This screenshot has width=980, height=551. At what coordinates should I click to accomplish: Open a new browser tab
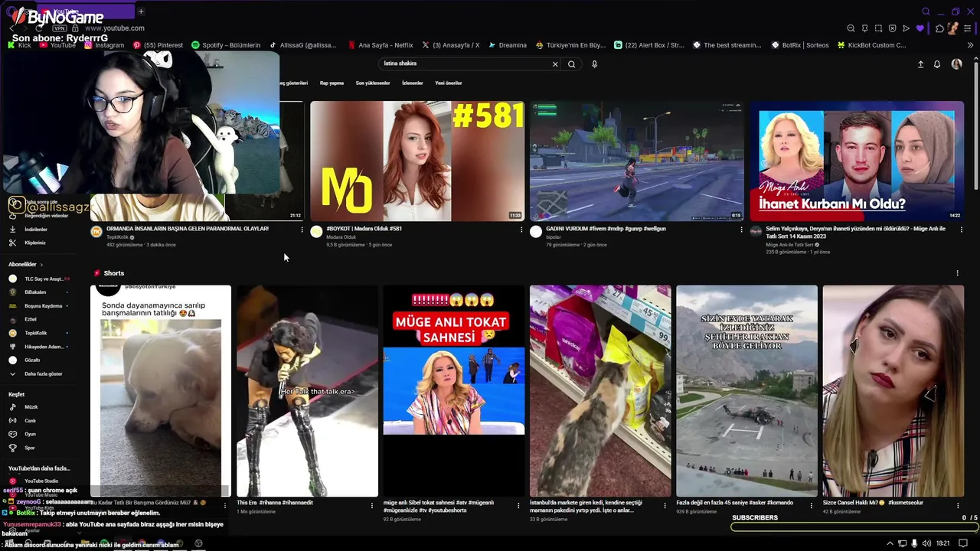141,11
